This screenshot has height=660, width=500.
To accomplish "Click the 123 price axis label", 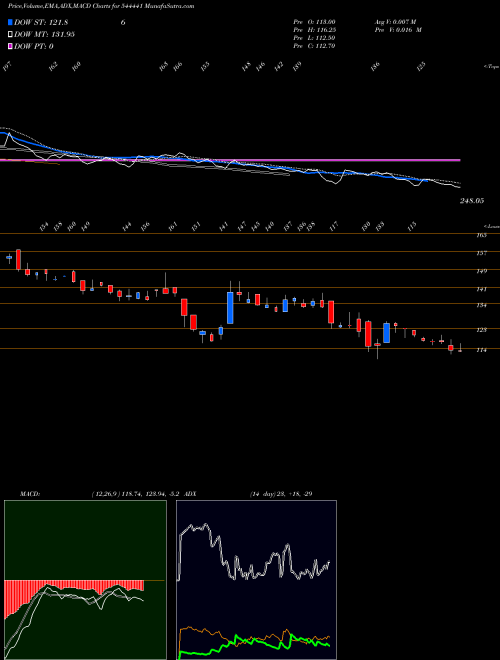I will click(x=481, y=330).
